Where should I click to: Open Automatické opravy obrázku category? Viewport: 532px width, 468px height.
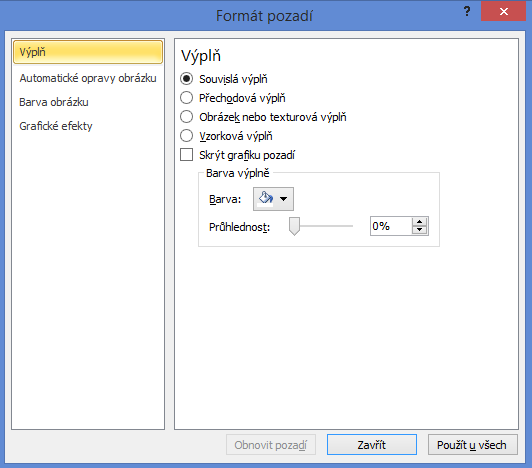tap(88, 78)
